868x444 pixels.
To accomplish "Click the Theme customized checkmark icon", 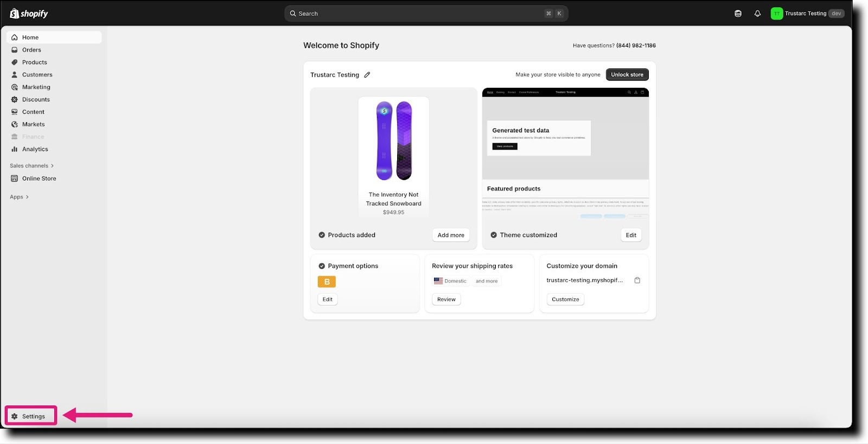I will 494,235.
